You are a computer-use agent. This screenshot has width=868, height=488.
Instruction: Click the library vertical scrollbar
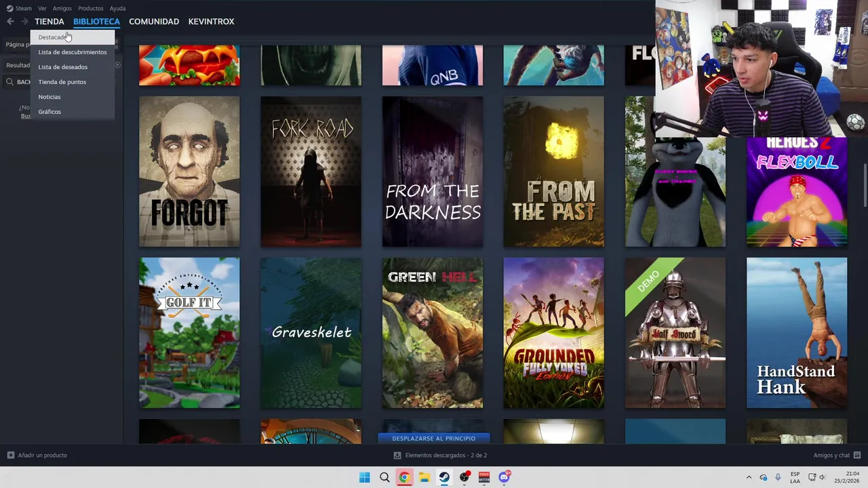[x=865, y=184]
